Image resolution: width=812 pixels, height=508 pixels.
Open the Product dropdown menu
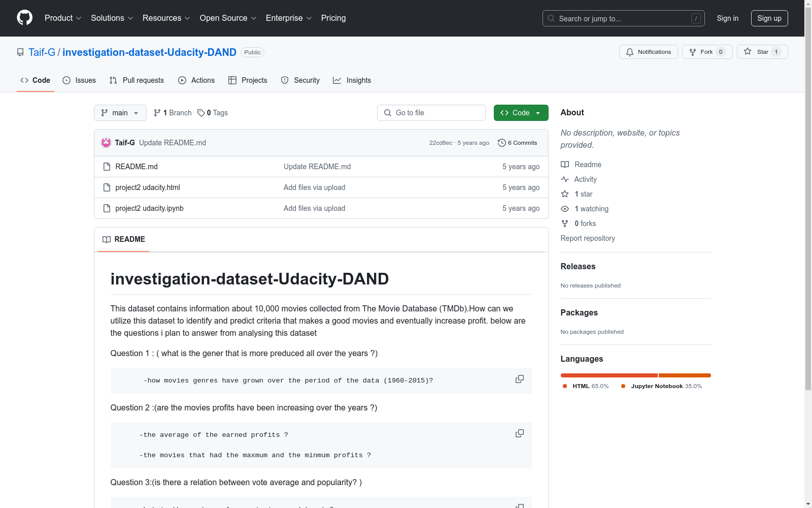tap(63, 18)
